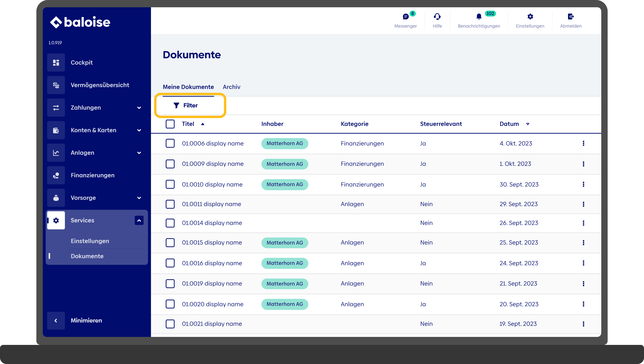This screenshot has height=364, width=644.
Task: Open Vermögensübersicht coins icon
Action: pos(56,85)
